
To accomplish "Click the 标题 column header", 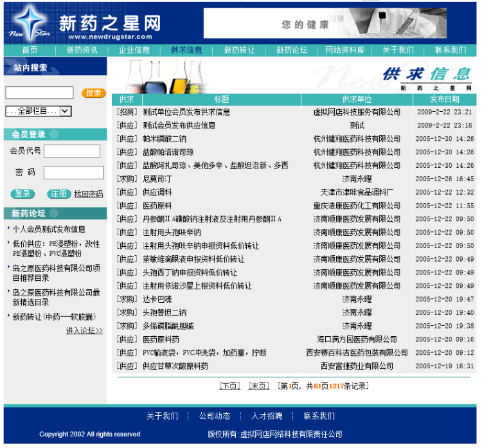I will 222,100.
